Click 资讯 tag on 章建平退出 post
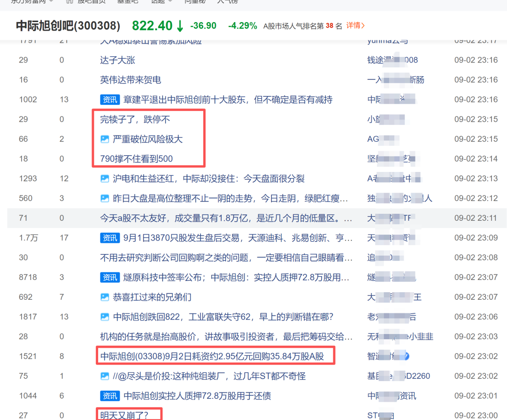The image size is (507, 420). coord(110,100)
